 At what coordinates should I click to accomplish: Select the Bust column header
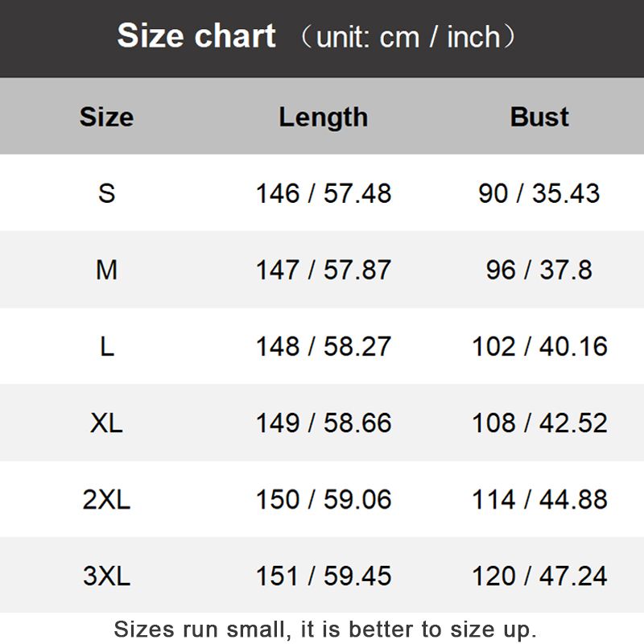point(539,117)
